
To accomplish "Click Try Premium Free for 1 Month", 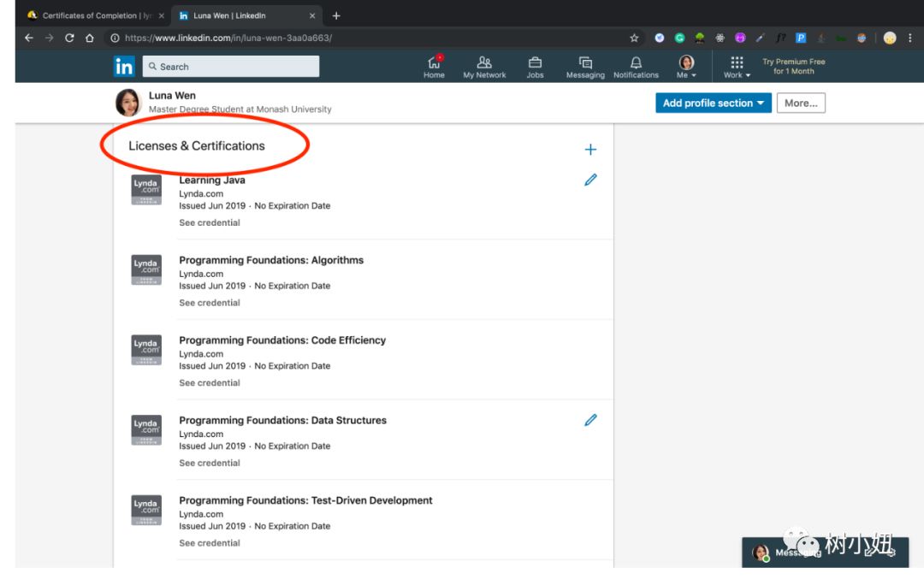I will click(794, 66).
